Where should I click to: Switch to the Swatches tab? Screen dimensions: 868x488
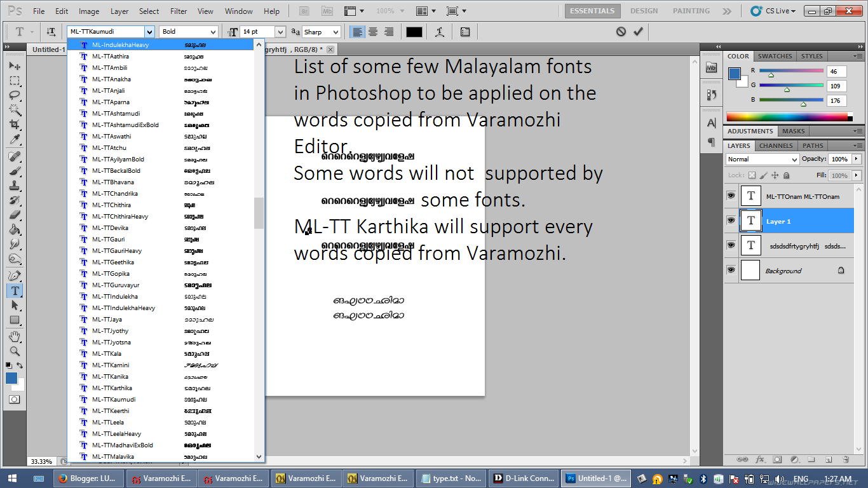coord(775,56)
